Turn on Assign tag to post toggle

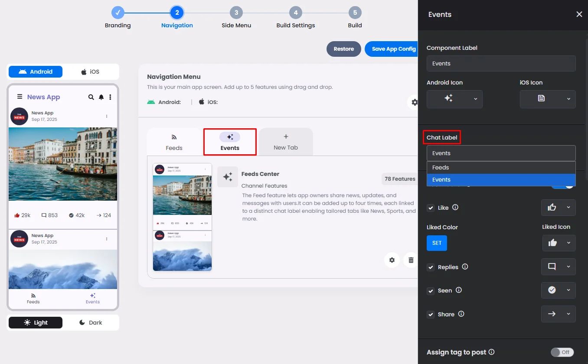[x=562, y=352]
